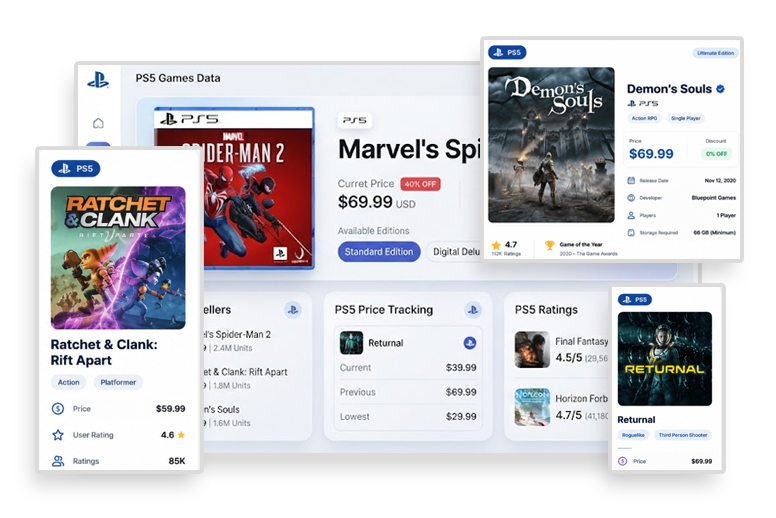This screenshot has height=518, width=776.
Task: Click the Storage Required icon on Demon's Souls card
Action: pos(631,233)
